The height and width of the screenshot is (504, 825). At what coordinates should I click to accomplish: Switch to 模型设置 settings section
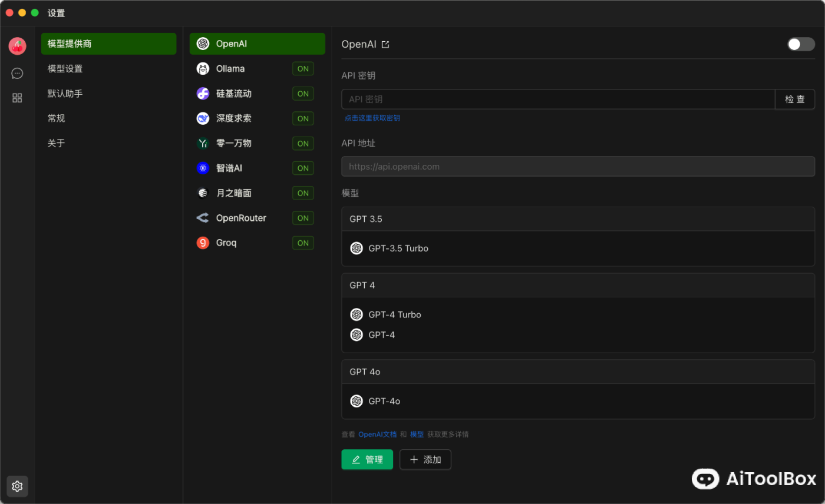108,68
